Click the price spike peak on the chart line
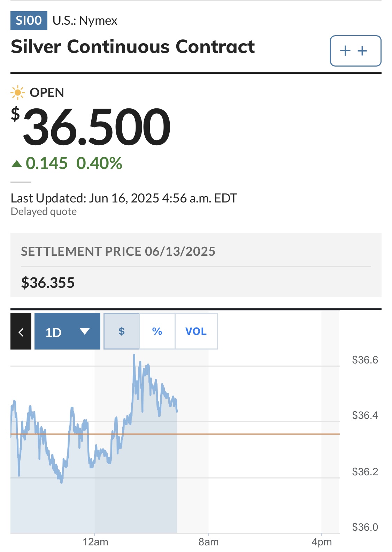 [x=134, y=355]
